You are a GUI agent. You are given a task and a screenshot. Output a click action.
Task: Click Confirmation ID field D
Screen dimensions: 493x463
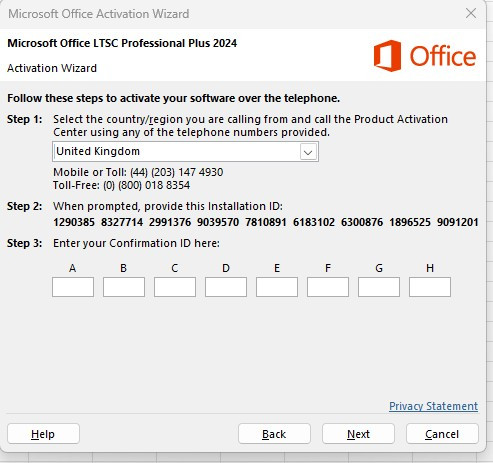(x=226, y=287)
